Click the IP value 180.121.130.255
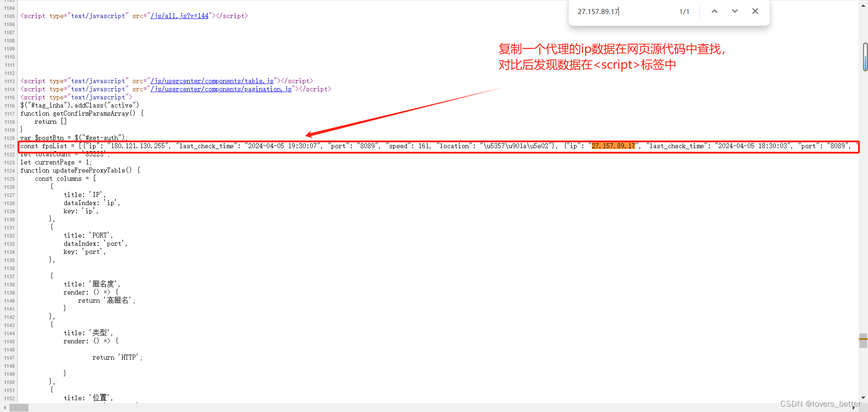The image size is (868, 412). 138,146
